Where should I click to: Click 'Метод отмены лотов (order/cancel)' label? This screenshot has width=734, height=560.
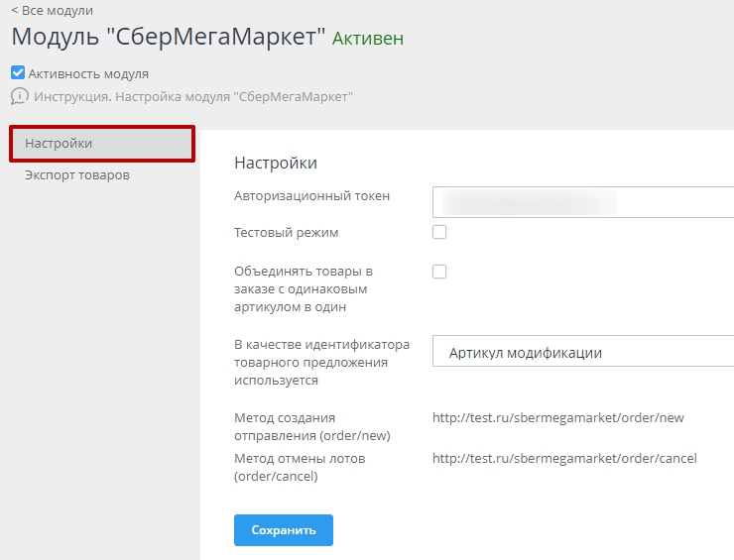pyautogui.click(x=300, y=468)
